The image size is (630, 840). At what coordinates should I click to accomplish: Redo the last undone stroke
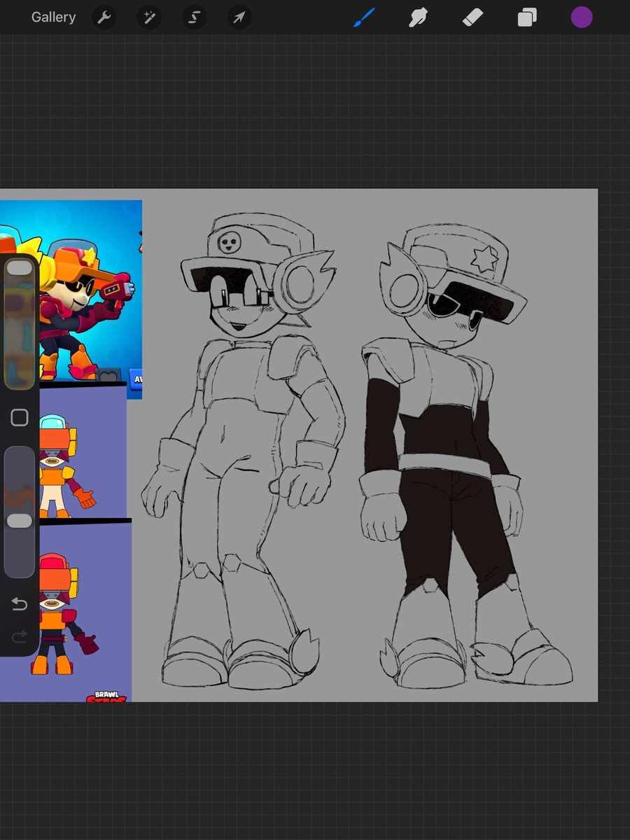[x=20, y=636]
